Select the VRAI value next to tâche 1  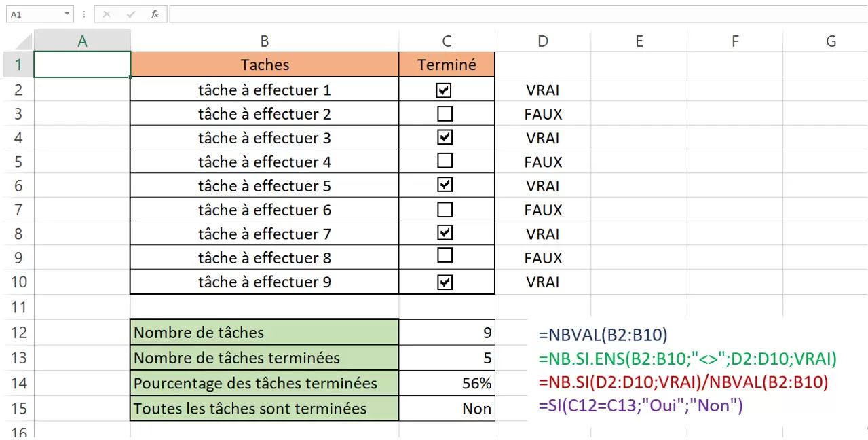click(x=542, y=90)
